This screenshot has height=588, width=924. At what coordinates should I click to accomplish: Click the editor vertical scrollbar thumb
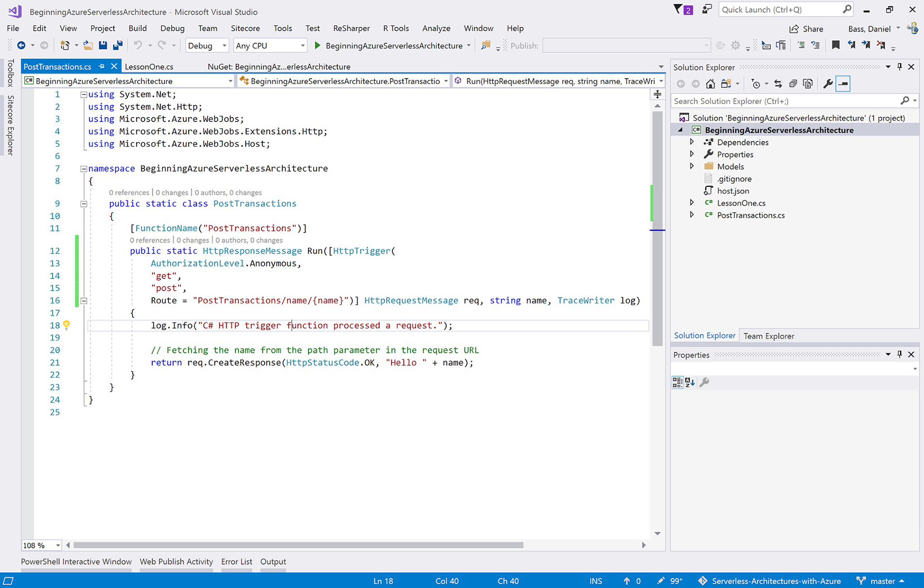coord(657,228)
